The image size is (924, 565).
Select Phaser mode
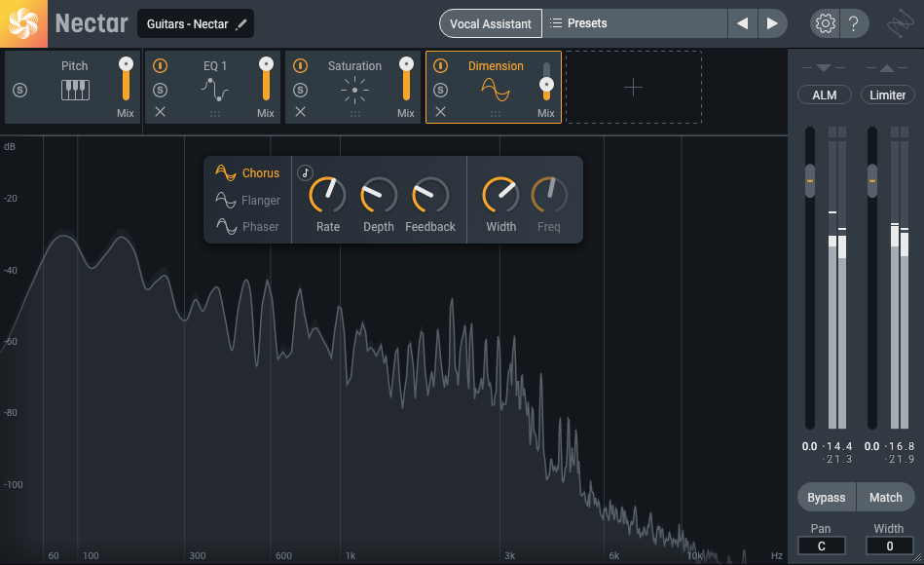tap(247, 226)
